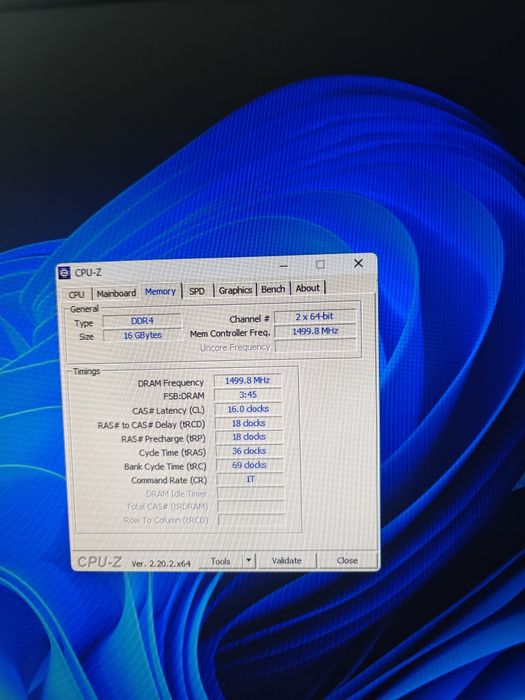Click the empty DRAM Idle Timer field
This screenshot has width=525, height=700.
point(250,493)
